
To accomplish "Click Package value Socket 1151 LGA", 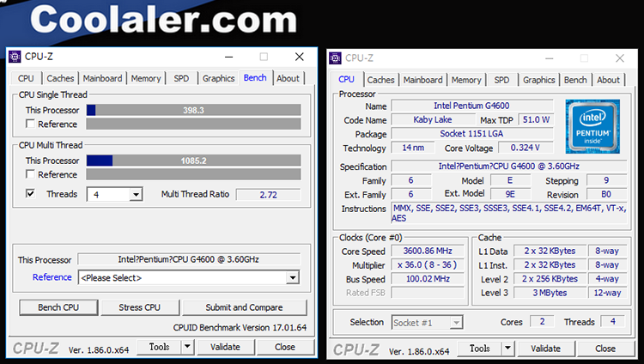I will click(471, 134).
